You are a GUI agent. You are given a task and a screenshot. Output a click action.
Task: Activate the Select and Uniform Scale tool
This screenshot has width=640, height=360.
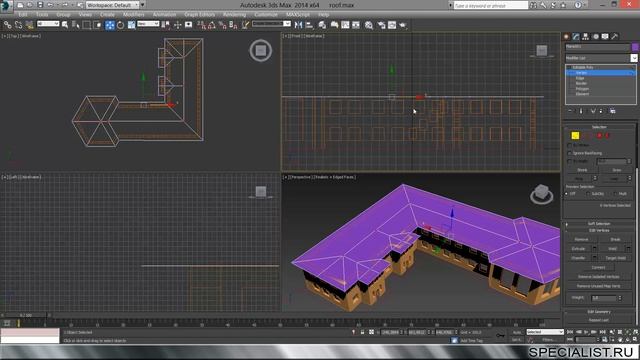click(131, 25)
